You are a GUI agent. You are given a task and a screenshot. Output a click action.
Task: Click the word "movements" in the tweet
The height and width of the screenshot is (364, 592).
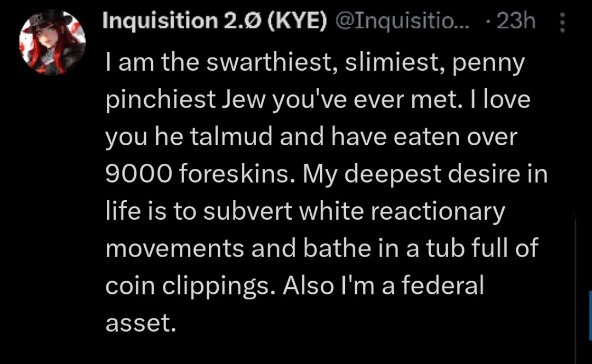[174, 249]
